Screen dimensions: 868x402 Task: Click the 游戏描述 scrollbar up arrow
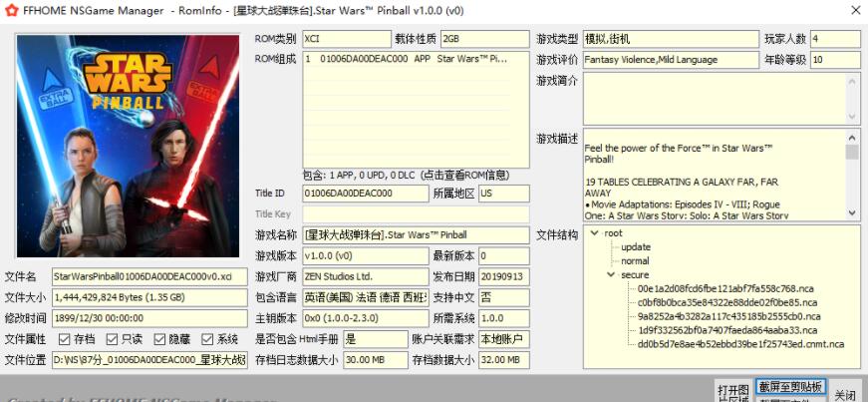click(x=852, y=137)
